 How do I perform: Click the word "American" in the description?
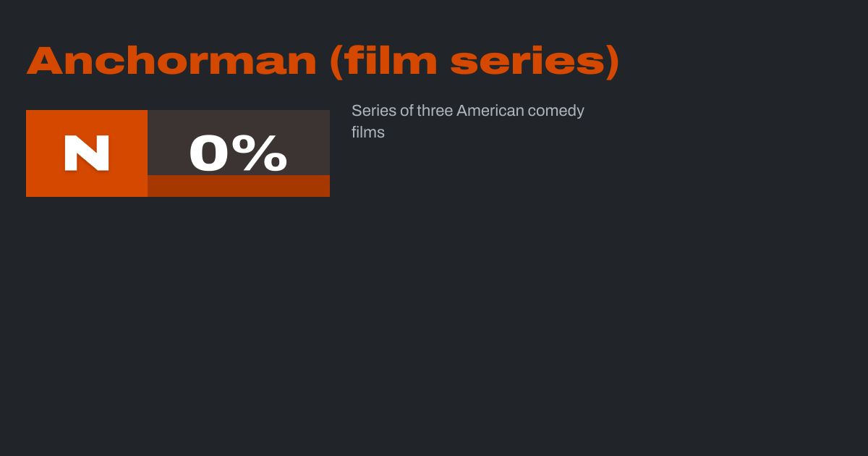pyautogui.click(x=490, y=111)
